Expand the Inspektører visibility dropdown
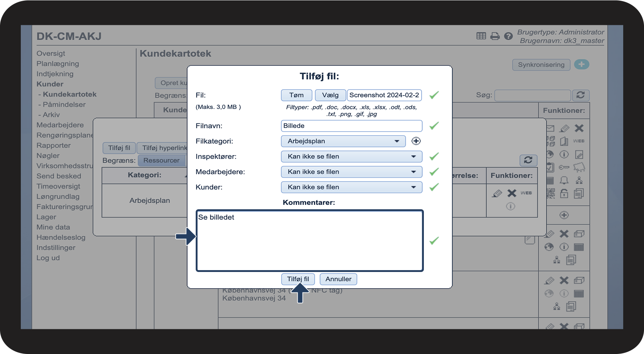Screen dimensions: 644x354 coord(351,156)
